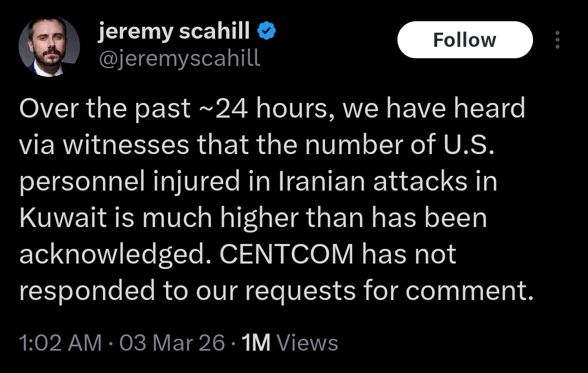
Task: Click the word Iranian in the tweet
Action: point(322,181)
